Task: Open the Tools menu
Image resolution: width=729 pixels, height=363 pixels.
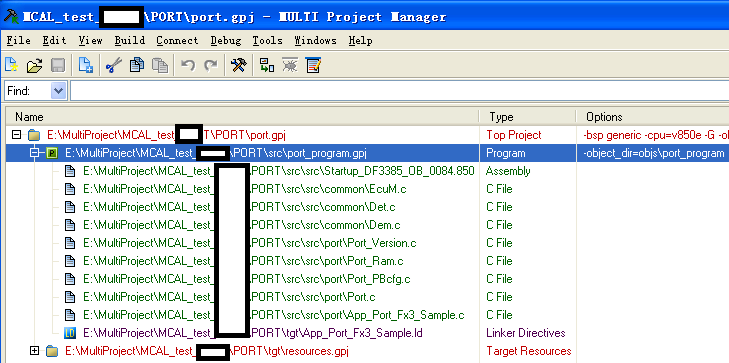Action: coord(267,41)
